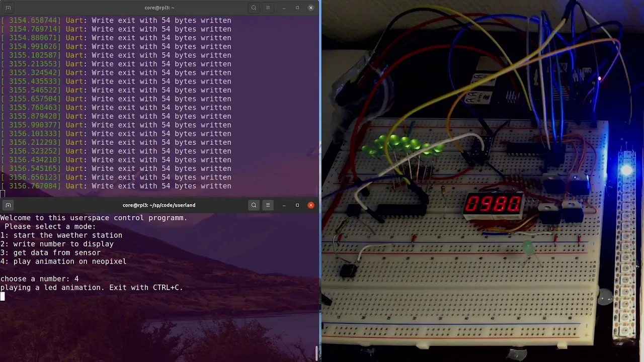This screenshot has height=362, width=644.
Task: Click log line with timestamp 3156.101333
Action: [x=116, y=134]
